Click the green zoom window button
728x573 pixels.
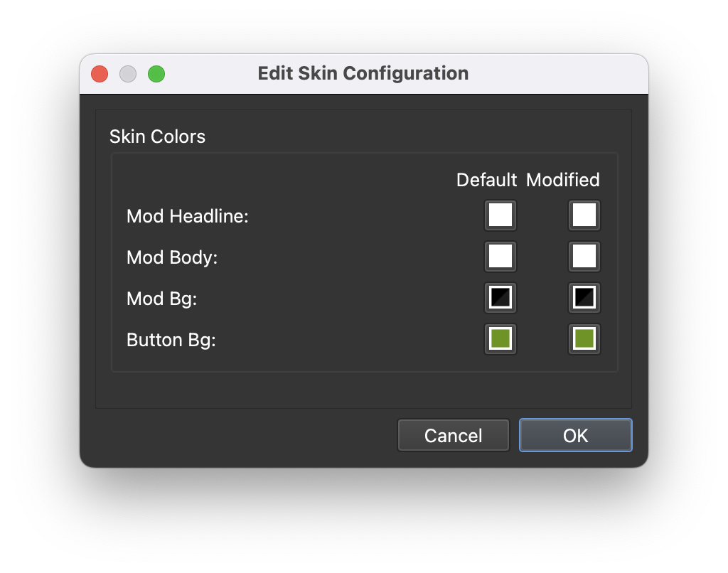(x=156, y=74)
